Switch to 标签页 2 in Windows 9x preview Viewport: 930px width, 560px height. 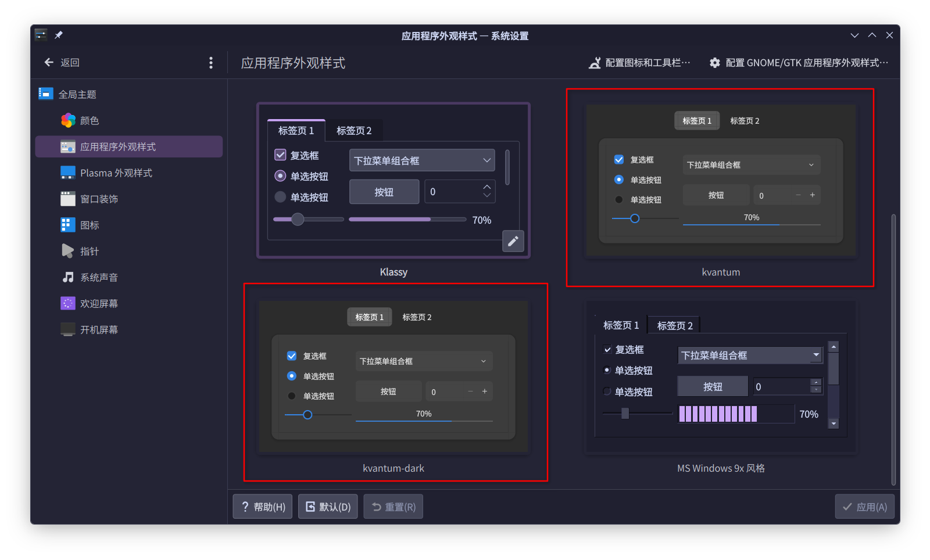pos(675,325)
